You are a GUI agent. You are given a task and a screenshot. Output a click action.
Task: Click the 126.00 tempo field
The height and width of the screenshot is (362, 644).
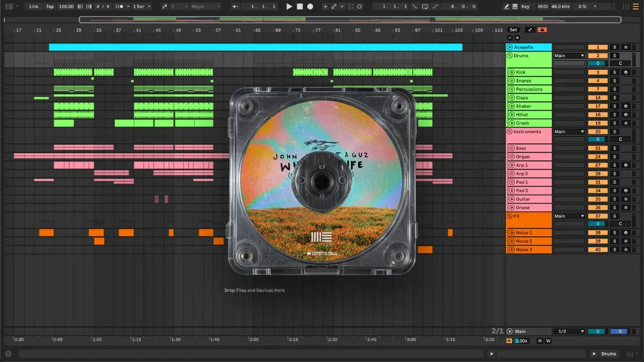click(x=66, y=7)
